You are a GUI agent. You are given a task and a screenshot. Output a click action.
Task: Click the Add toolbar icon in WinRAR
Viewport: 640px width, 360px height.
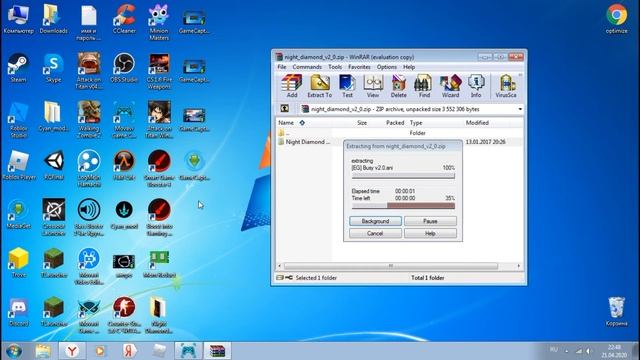292,86
